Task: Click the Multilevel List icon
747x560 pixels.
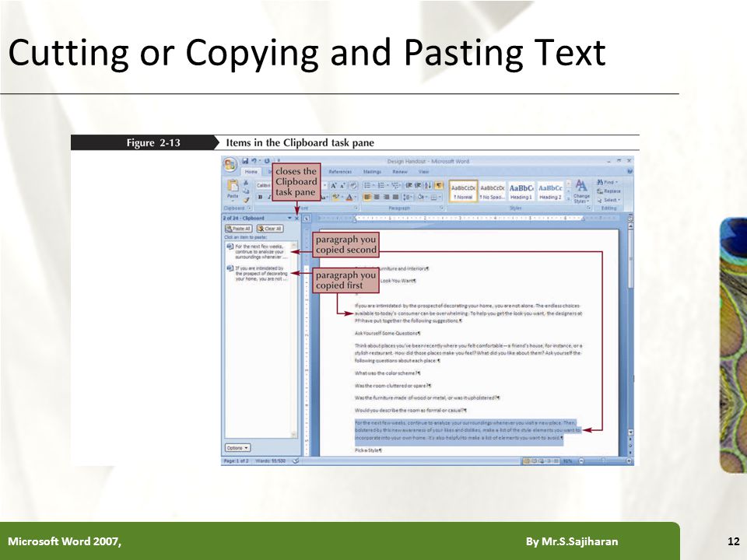Action: point(395,186)
